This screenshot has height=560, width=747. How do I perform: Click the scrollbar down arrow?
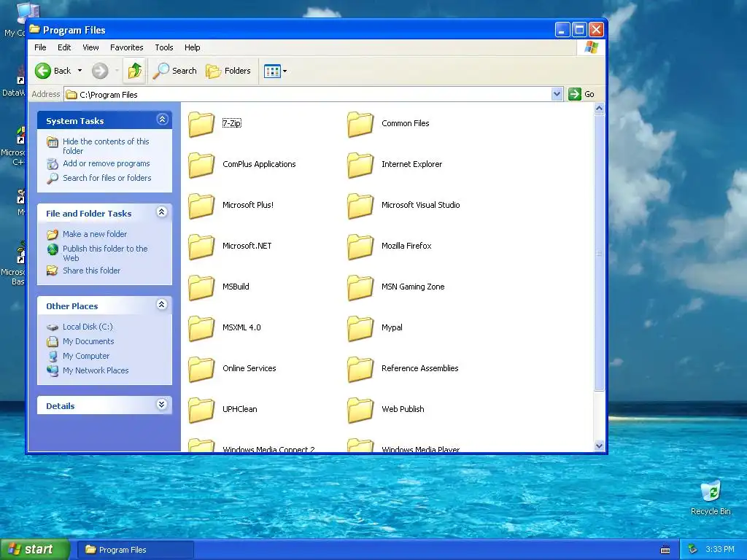600,446
